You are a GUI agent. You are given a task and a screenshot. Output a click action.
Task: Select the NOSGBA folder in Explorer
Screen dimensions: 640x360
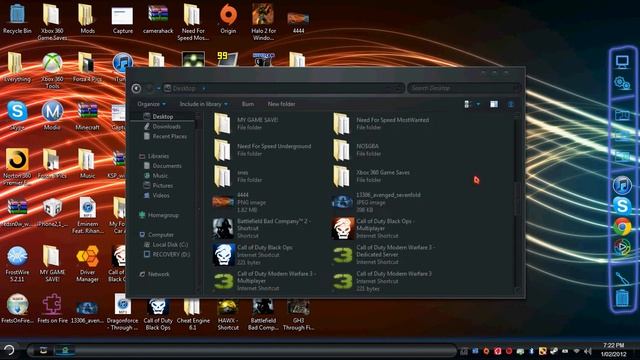(x=357, y=149)
